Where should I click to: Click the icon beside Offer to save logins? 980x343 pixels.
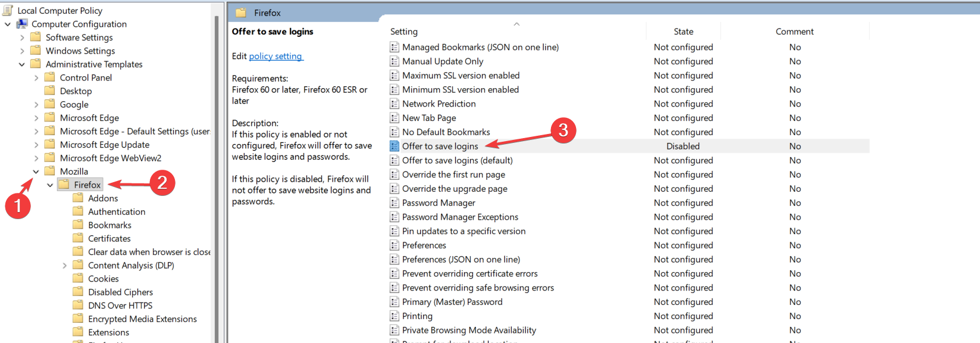pos(394,146)
